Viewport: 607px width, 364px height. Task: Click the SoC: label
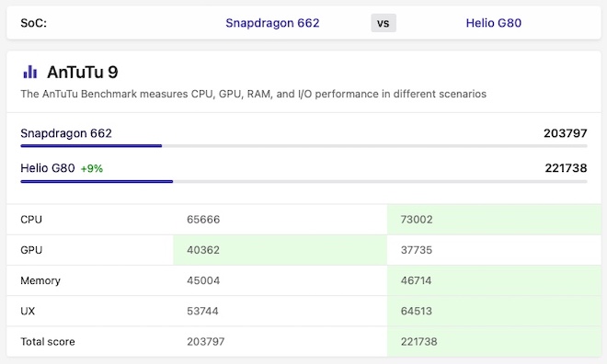click(34, 23)
